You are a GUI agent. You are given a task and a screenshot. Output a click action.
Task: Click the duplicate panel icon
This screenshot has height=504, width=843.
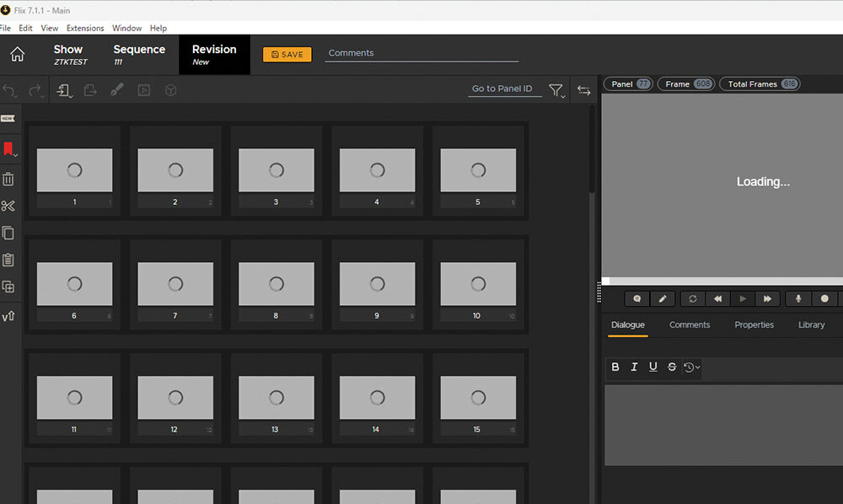point(8,287)
